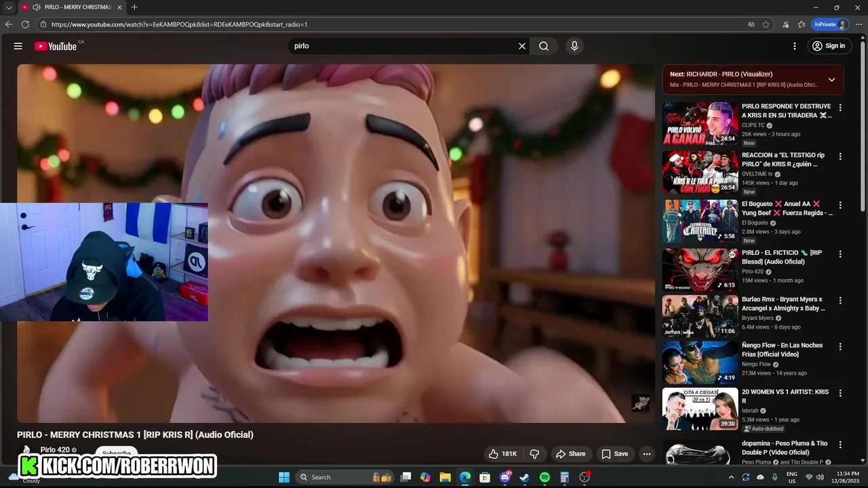This screenshot has height=488, width=868.
Task: Open browser Settings and more menu
Action: (x=859, y=24)
